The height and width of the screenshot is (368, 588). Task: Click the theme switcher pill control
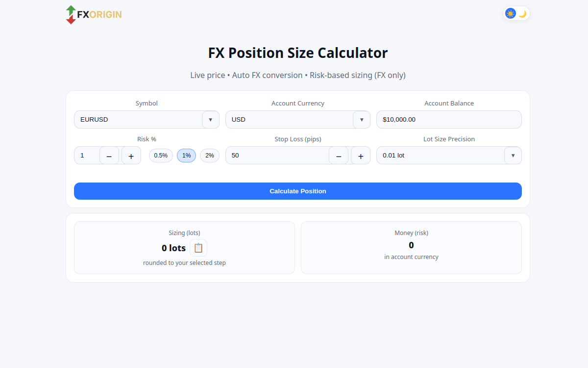(516, 13)
